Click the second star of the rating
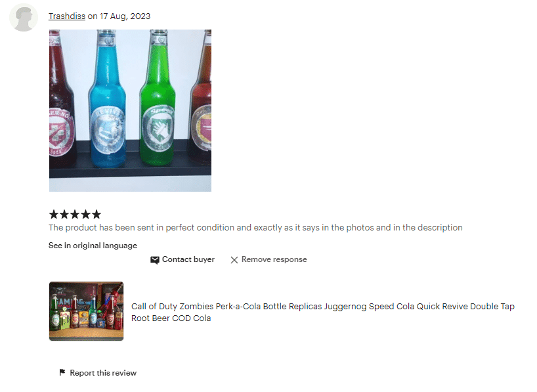This screenshot has height=392, width=537. coord(64,215)
